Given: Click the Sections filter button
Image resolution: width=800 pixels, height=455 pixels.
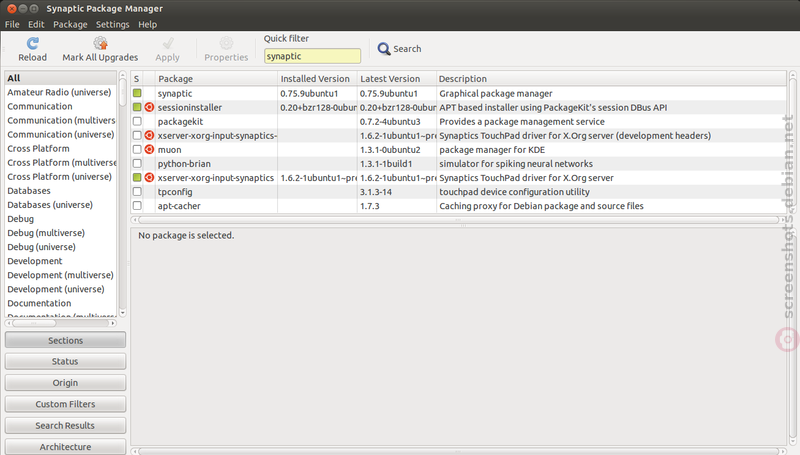Looking at the screenshot, I should pos(65,340).
